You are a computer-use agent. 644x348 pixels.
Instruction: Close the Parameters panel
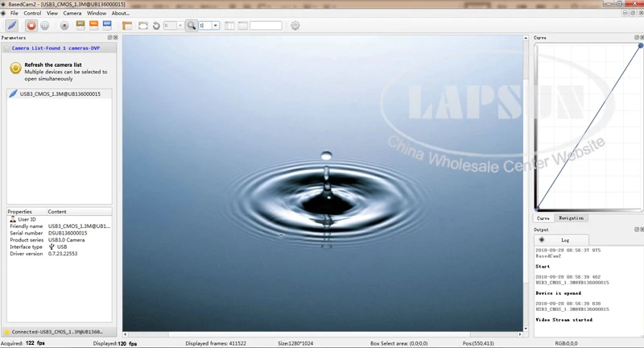115,37
